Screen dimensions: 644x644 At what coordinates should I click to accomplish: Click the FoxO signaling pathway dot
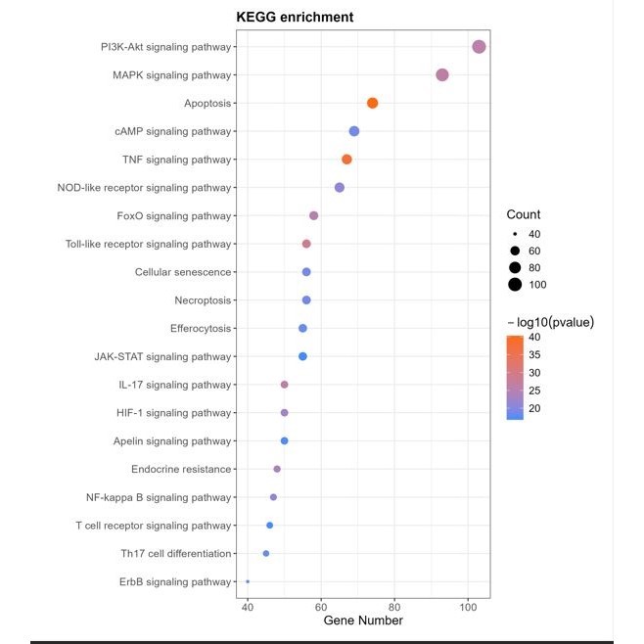[x=313, y=215]
